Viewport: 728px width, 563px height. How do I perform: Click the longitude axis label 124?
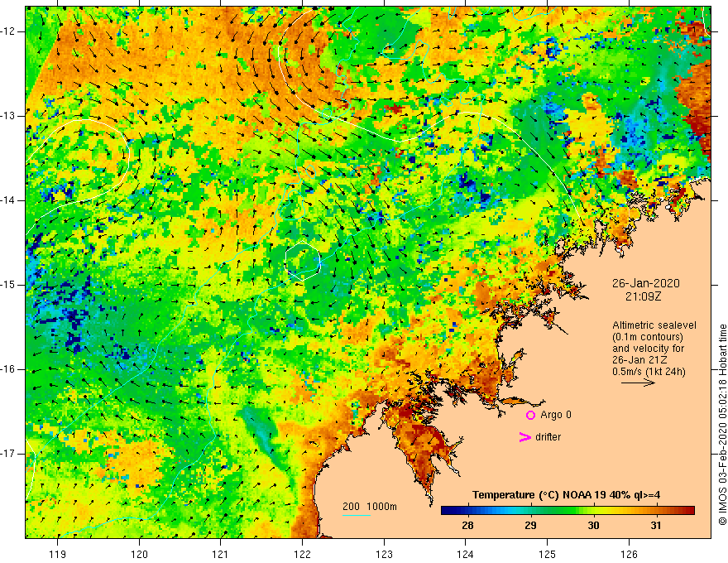[x=466, y=554]
